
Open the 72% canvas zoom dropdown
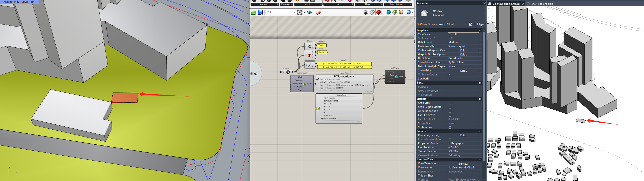(294, 12)
